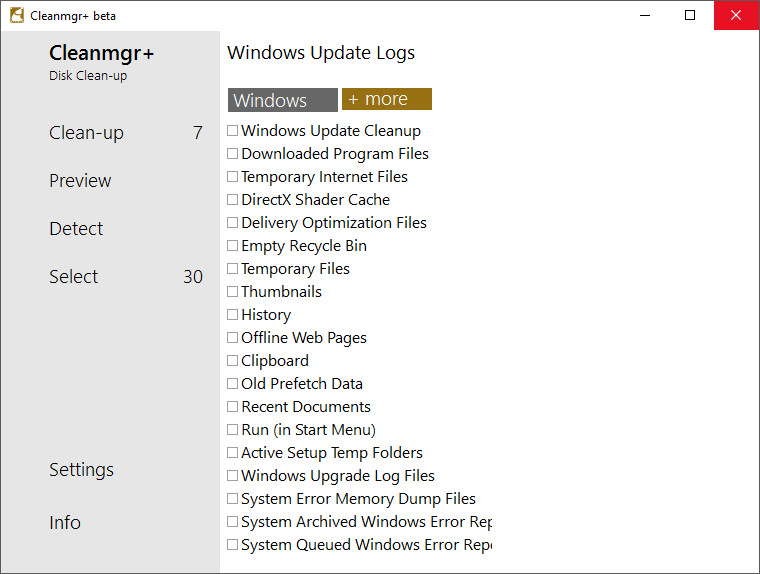This screenshot has width=760, height=574.
Task: Check Delivery Optimization Files
Action: 232,223
